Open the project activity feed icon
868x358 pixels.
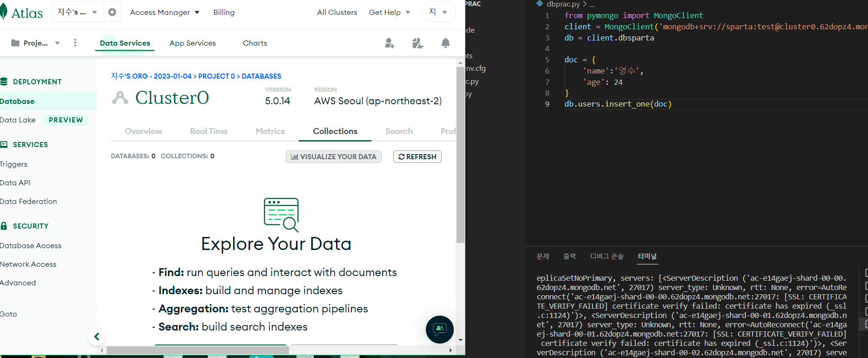click(417, 43)
